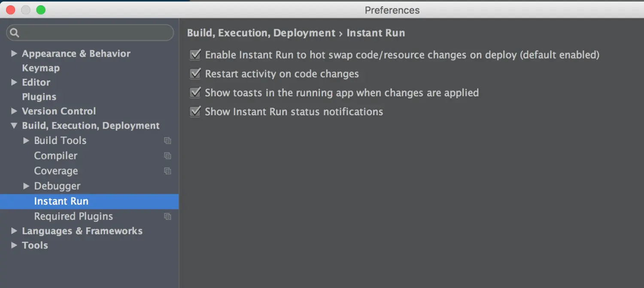The height and width of the screenshot is (288, 644).
Task: Expand Version Control section arrow
Action: (x=14, y=111)
